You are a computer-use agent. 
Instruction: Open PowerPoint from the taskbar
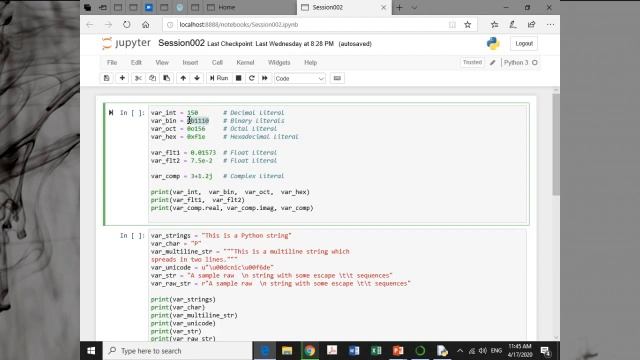click(x=398, y=351)
